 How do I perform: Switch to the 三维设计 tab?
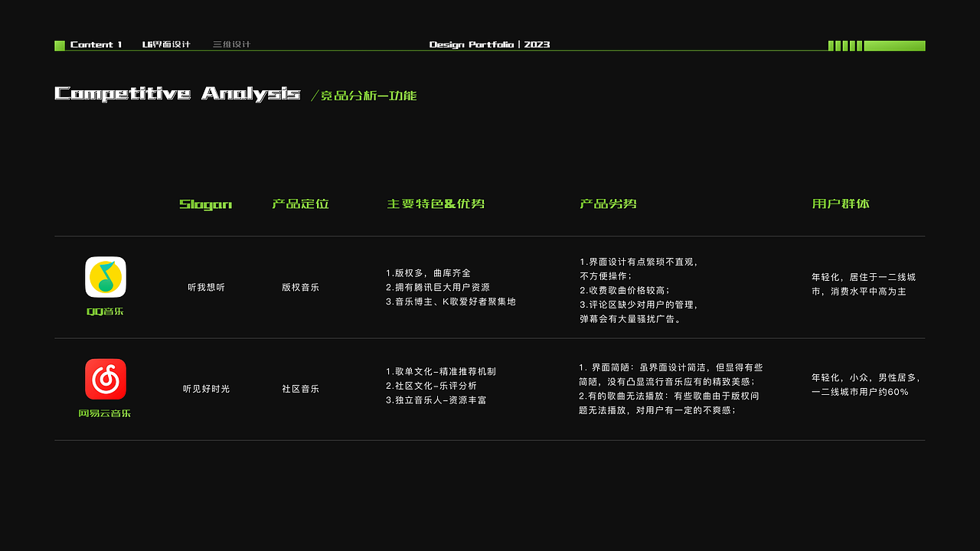coord(231,45)
